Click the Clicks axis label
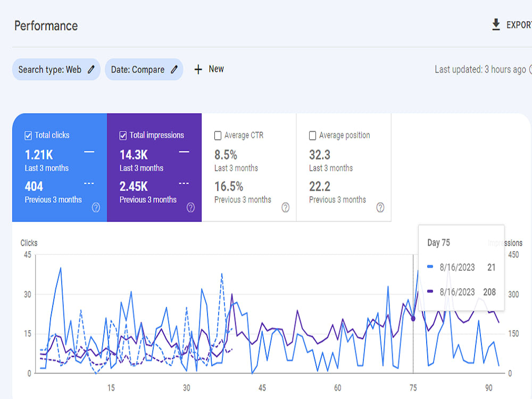The image size is (532, 399). point(29,243)
